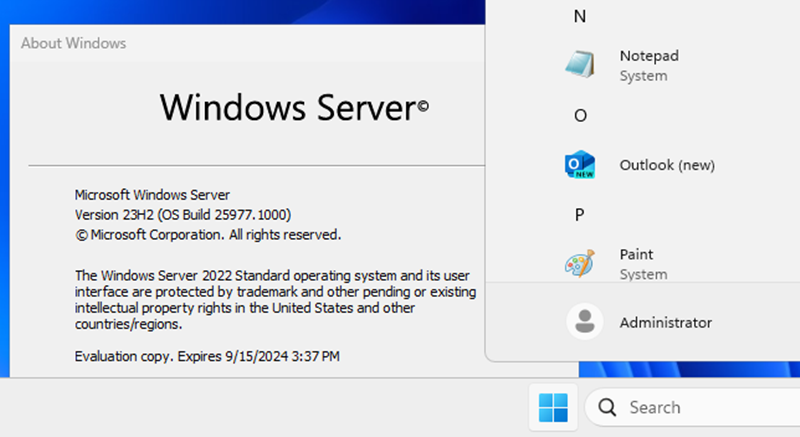This screenshot has width=800, height=437.
Task: Select the Notepad text label in app list
Action: (x=649, y=56)
